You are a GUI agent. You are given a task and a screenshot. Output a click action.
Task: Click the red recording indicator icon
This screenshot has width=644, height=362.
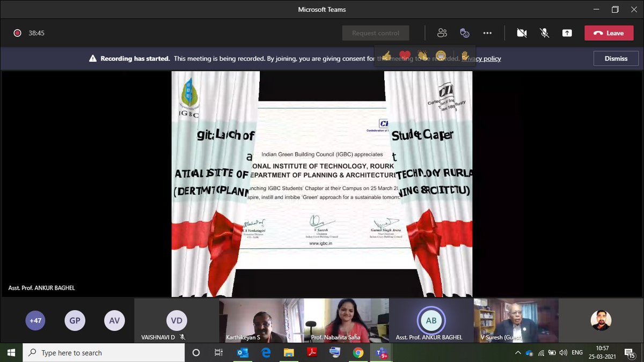[x=17, y=33]
